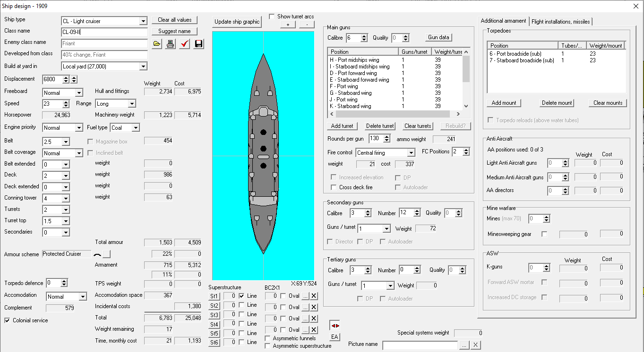Tick the Cross deck fire checkbox
The image size is (644, 352).
(x=334, y=187)
